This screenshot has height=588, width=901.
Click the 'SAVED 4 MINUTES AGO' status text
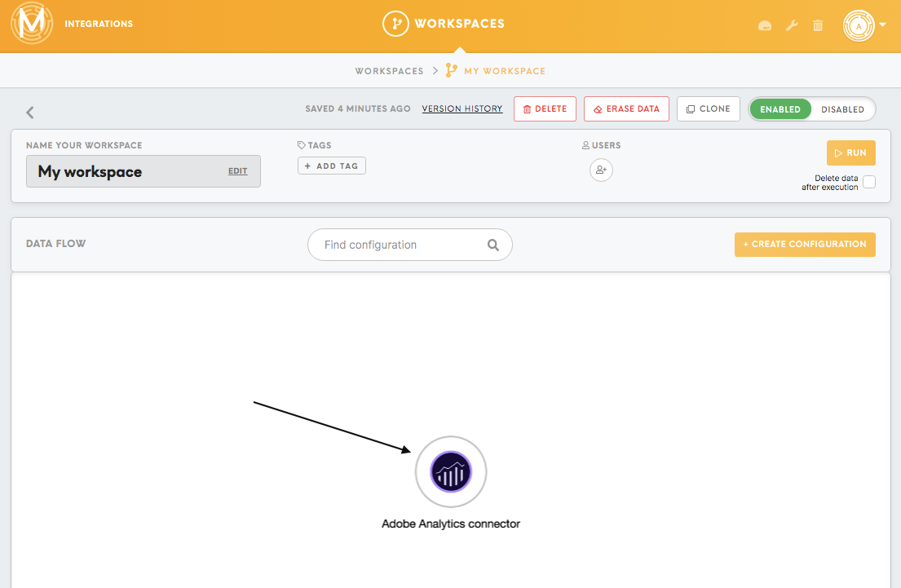[358, 108]
